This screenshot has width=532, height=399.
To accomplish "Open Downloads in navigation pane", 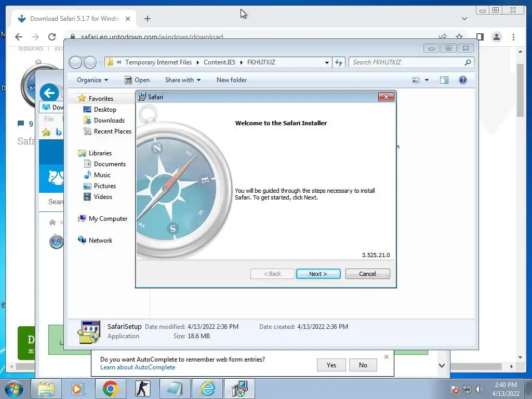I will [x=109, y=121].
